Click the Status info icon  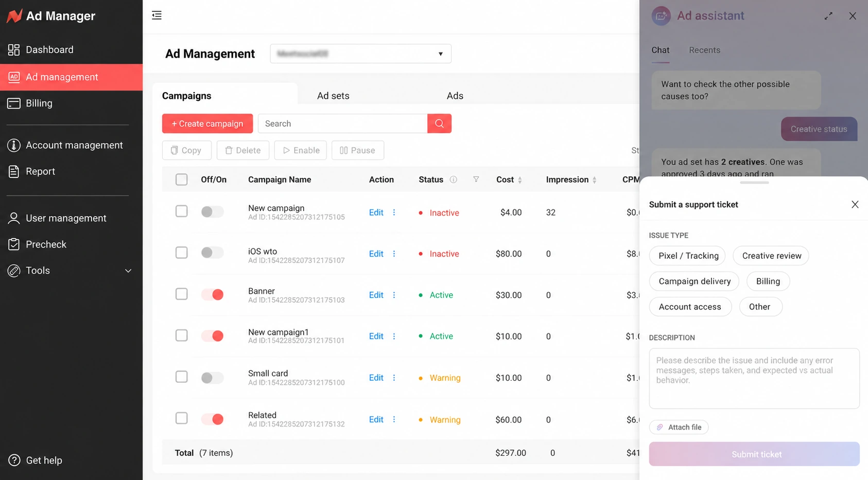click(x=454, y=180)
